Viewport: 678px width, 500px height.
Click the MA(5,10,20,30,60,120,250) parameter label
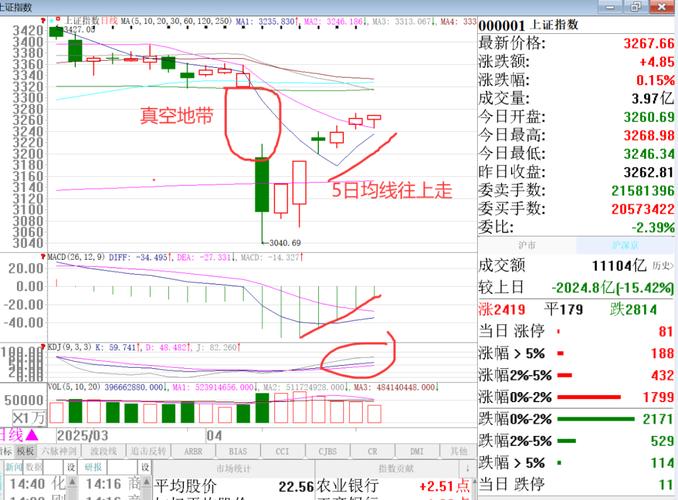click(x=176, y=21)
